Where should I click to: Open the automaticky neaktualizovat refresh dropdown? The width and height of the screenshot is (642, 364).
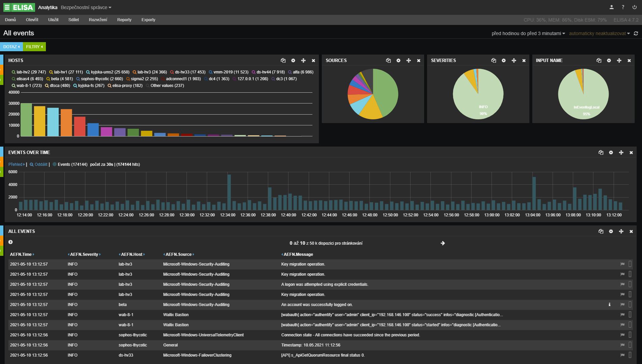coord(599,33)
